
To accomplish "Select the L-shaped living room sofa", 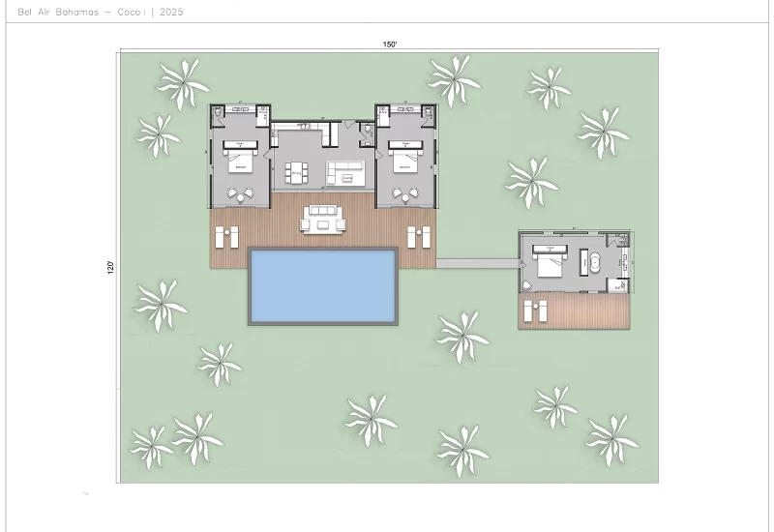I will (346, 173).
